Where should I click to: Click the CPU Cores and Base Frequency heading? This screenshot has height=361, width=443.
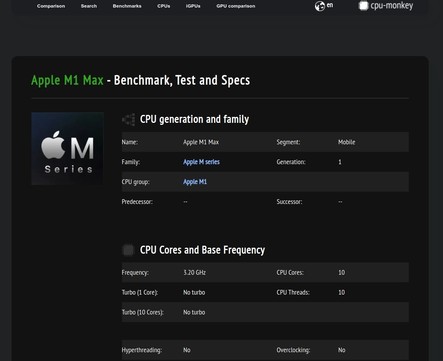click(x=202, y=250)
